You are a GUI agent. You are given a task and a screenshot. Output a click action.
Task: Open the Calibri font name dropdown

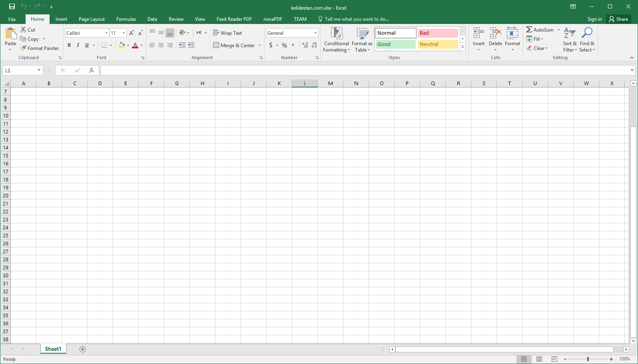coord(106,33)
